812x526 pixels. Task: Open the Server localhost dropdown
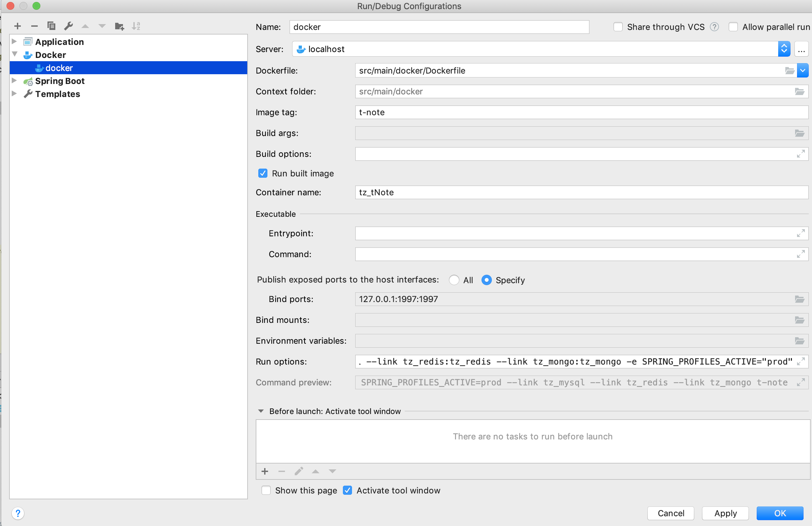click(x=784, y=49)
